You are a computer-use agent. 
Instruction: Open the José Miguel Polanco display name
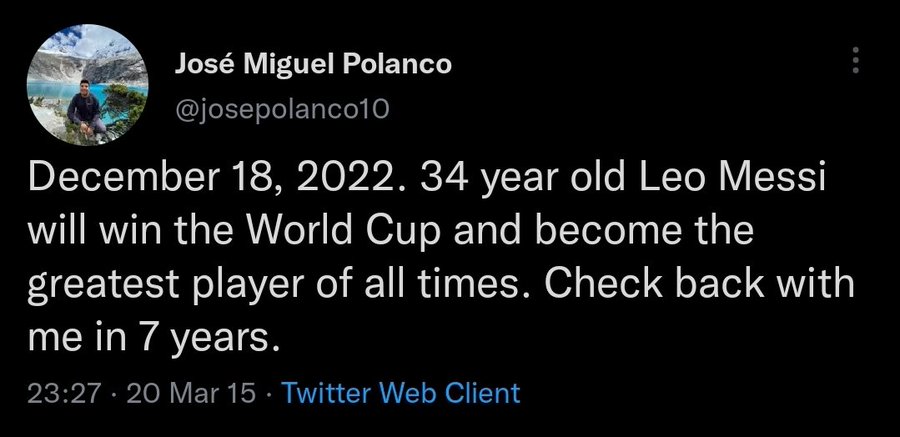[312, 65]
